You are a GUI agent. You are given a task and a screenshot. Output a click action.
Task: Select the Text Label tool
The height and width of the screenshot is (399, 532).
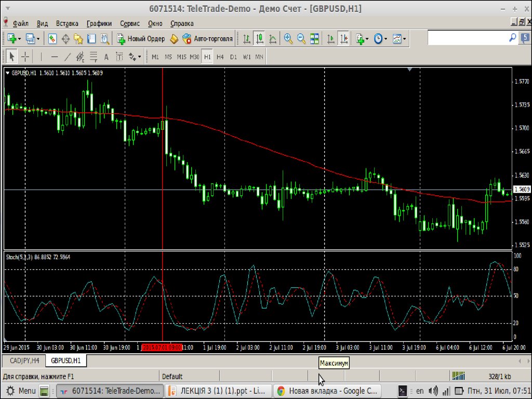pyautogui.click(x=119, y=57)
